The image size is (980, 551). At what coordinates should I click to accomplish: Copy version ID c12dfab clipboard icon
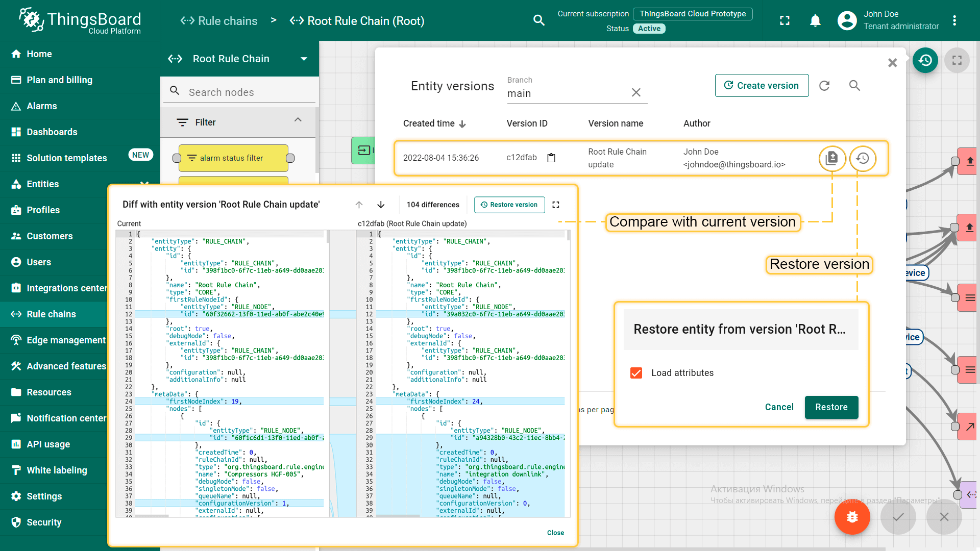[551, 158]
